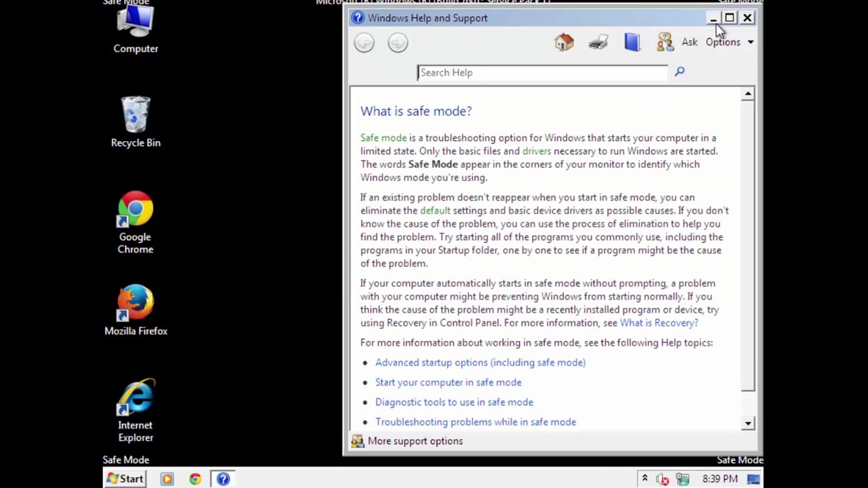Open the Options menu
The width and height of the screenshot is (868, 488).
pos(723,42)
